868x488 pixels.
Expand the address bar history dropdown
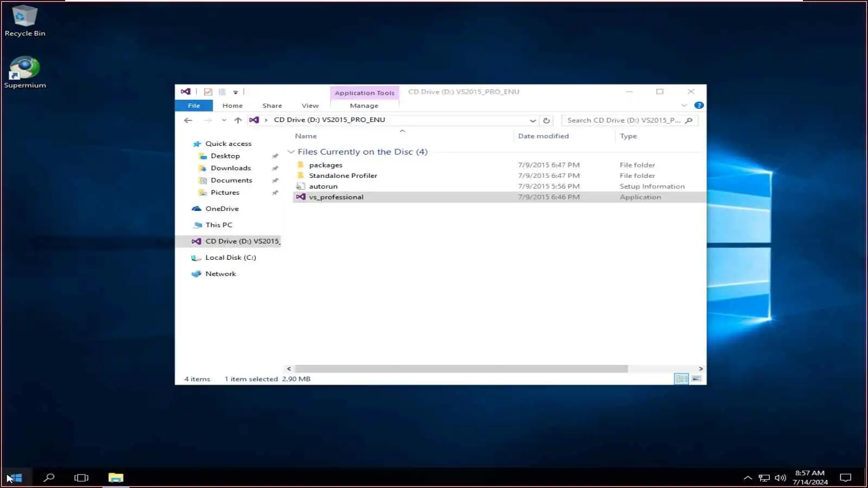point(533,120)
